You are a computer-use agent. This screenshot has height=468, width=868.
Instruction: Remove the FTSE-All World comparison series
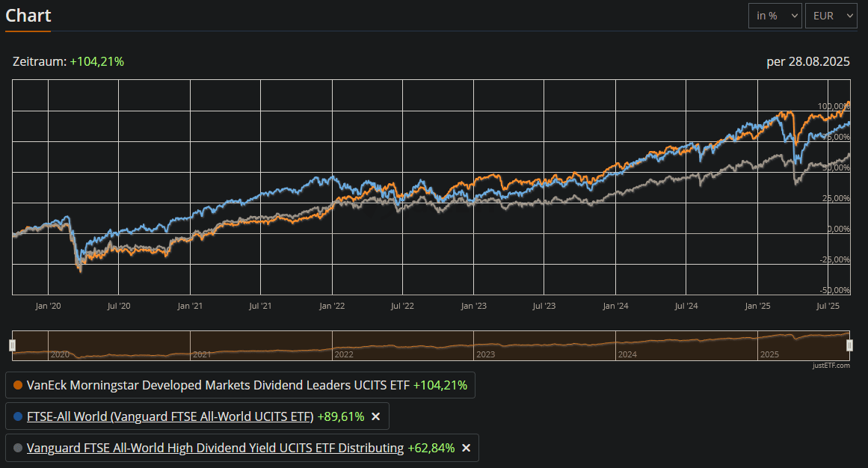click(x=375, y=416)
